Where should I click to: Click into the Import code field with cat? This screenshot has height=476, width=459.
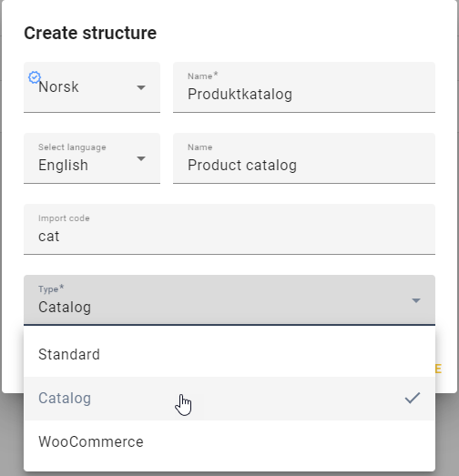(x=229, y=229)
